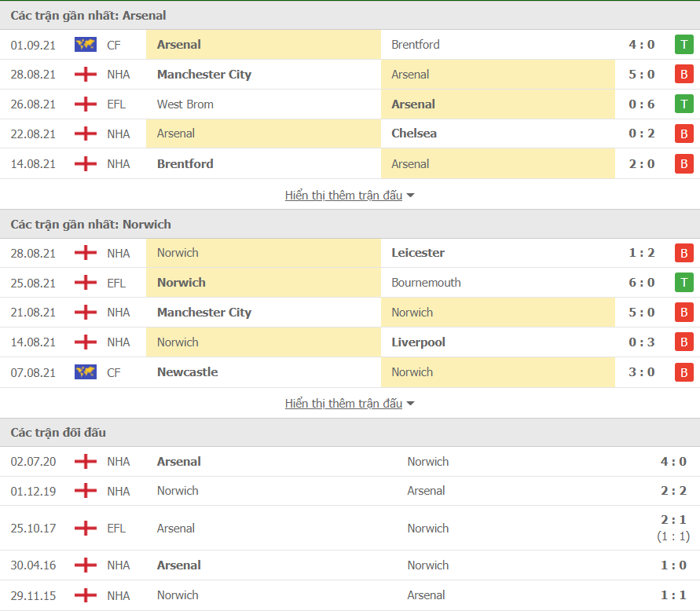Viewport: 700px width, 611px height.
Task: Click the green T badge for West Brom vs Arsenal
Action: (x=684, y=104)
